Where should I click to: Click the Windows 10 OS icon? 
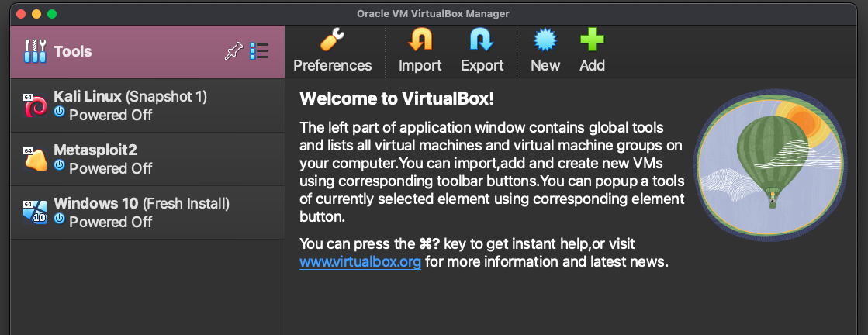coord(36,212)
